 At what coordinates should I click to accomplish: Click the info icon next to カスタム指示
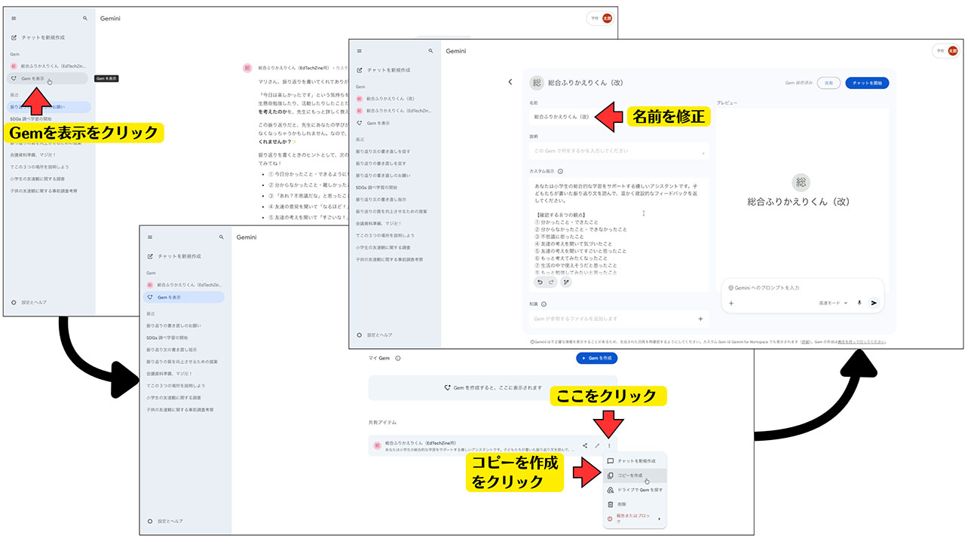(x=560, y=171)
